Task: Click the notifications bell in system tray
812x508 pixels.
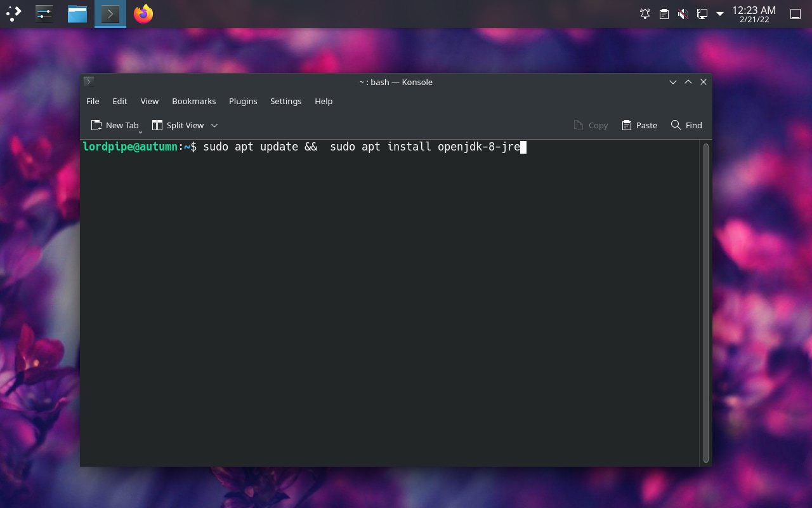Action: click(645, 13)
